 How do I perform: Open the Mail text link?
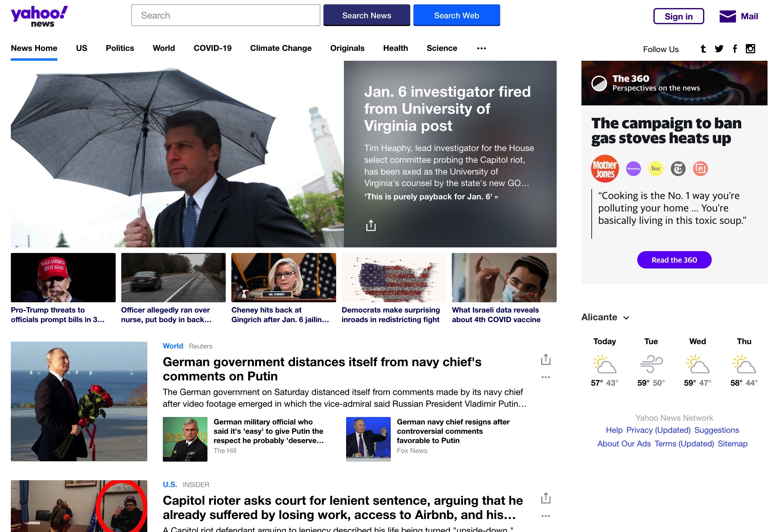(749, 16)
